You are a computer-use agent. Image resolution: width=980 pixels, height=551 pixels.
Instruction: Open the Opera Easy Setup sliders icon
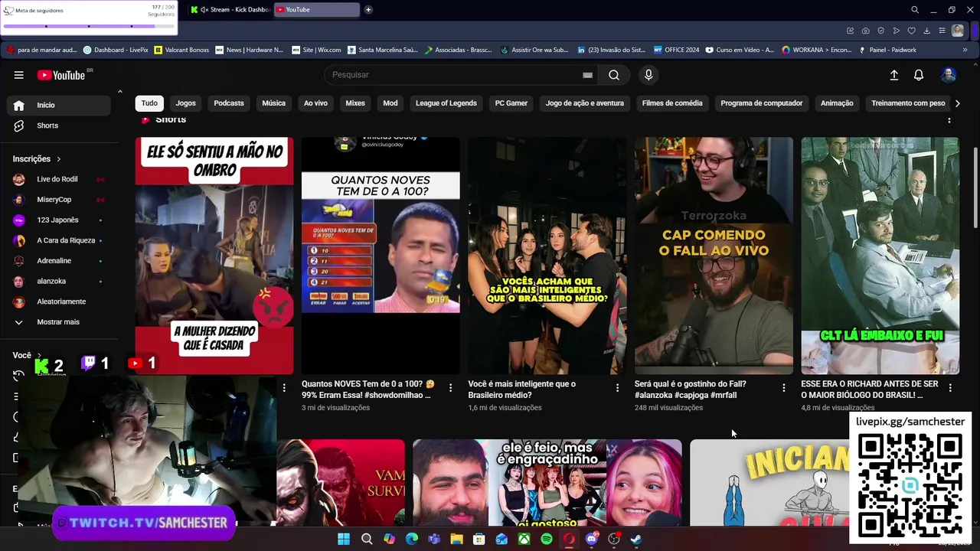[942, 31]
